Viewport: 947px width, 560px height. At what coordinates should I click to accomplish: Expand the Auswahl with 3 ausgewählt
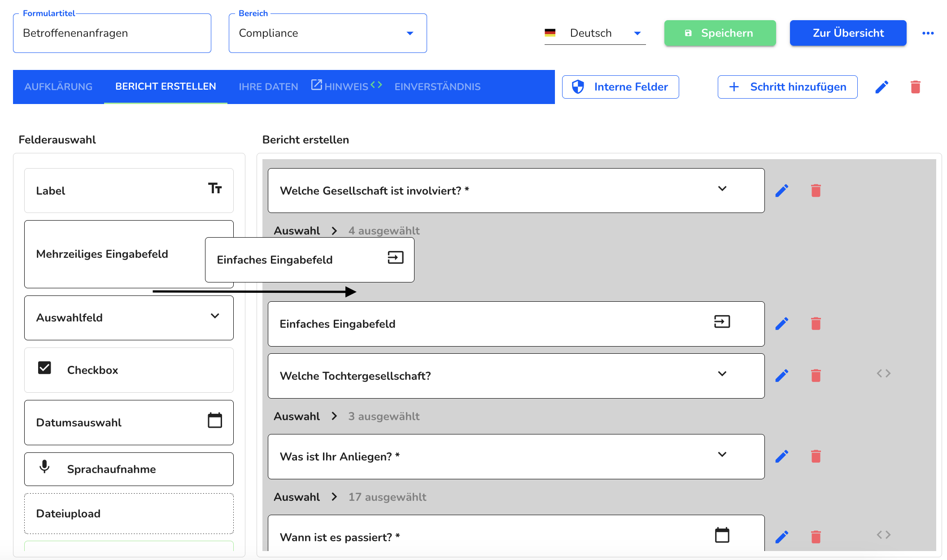[x=334, y=416]
